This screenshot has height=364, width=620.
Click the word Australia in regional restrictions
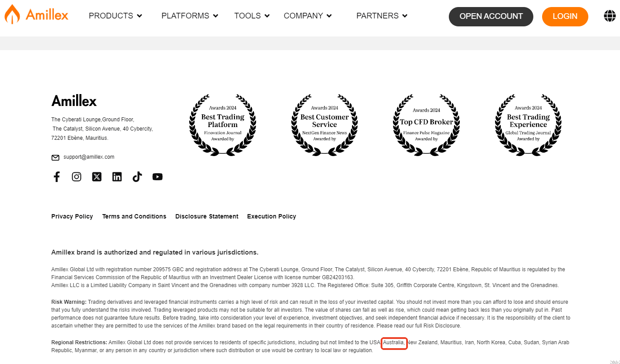(394, 342)
